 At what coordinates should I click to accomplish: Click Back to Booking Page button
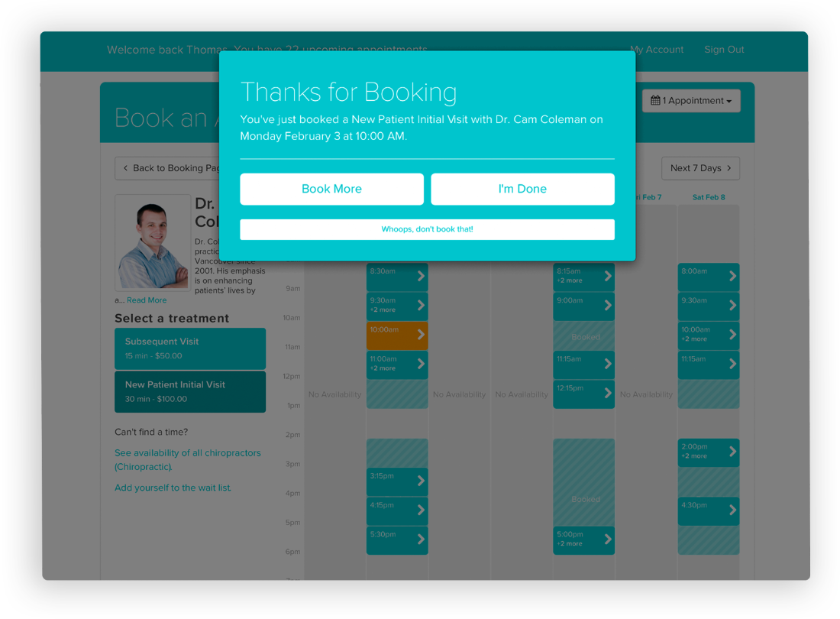point(168,168)
